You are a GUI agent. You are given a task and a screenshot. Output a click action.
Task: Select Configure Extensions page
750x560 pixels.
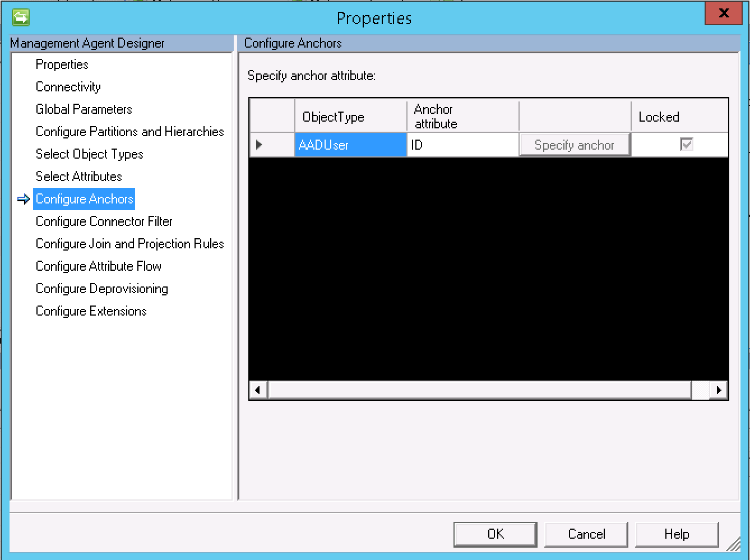91,311
